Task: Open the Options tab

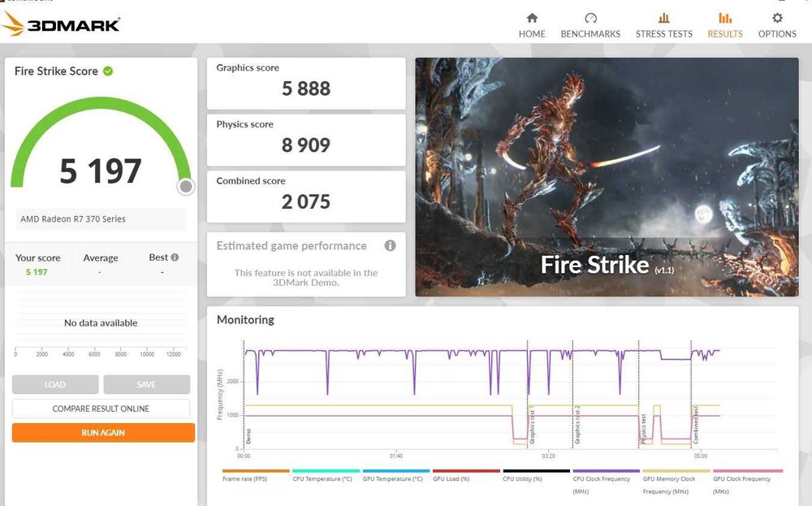Action: coord(777,25)
